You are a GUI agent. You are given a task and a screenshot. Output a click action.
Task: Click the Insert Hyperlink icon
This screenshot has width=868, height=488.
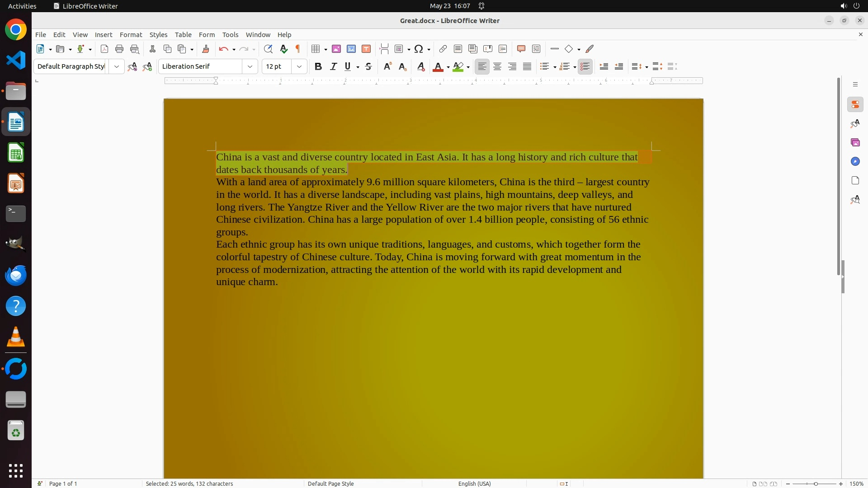coord(443,49)
